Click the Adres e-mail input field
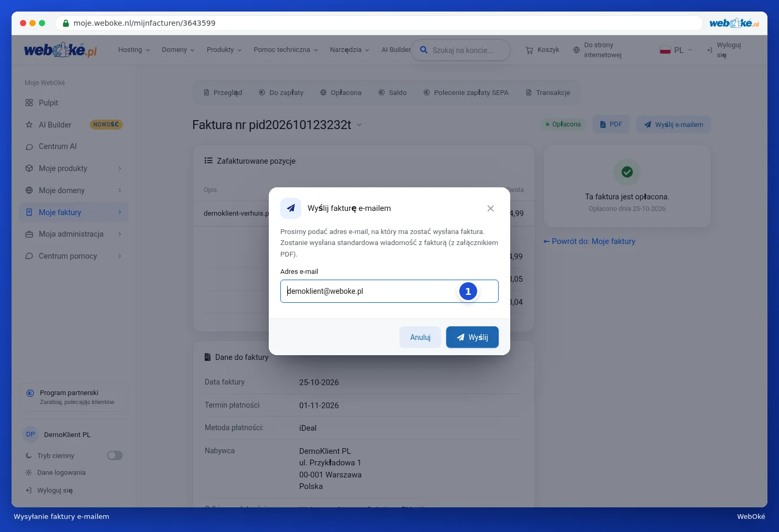 tap(389, 291)
